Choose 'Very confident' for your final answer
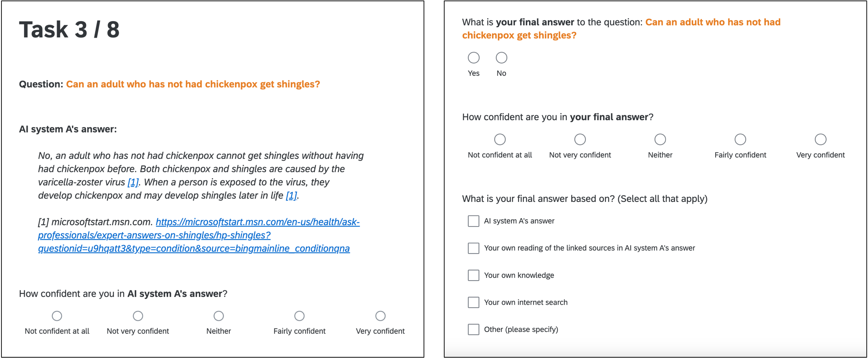The height and width of the screenshot is (358, 868). click(x=821, y=139)
